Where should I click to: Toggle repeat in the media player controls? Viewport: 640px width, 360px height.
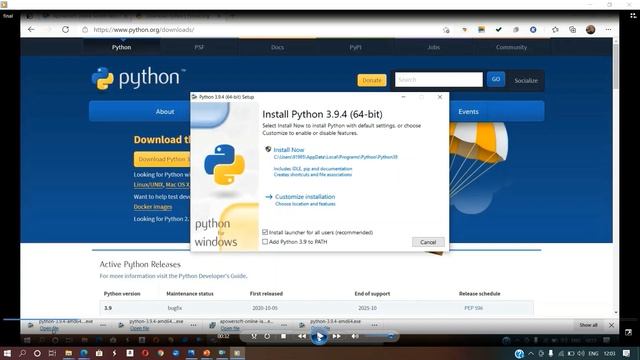pos(267,336)
